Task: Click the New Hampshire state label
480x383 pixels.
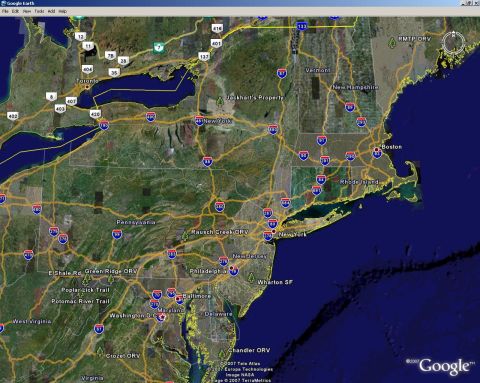Action: point(355,87)
